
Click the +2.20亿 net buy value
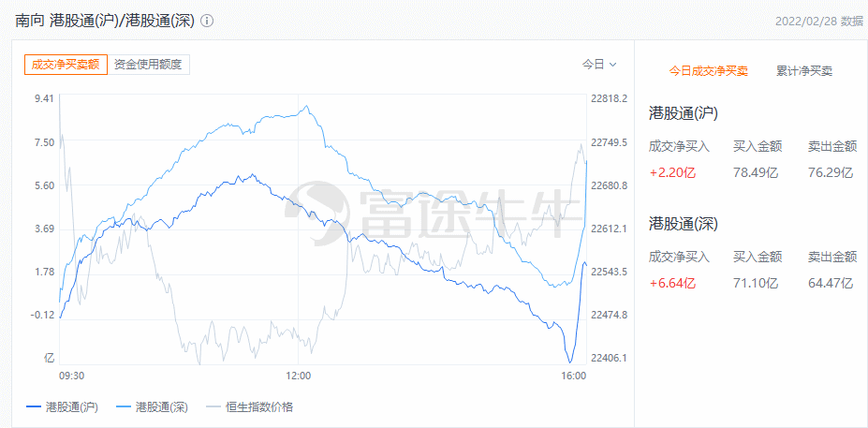click(x=672, y=172)
